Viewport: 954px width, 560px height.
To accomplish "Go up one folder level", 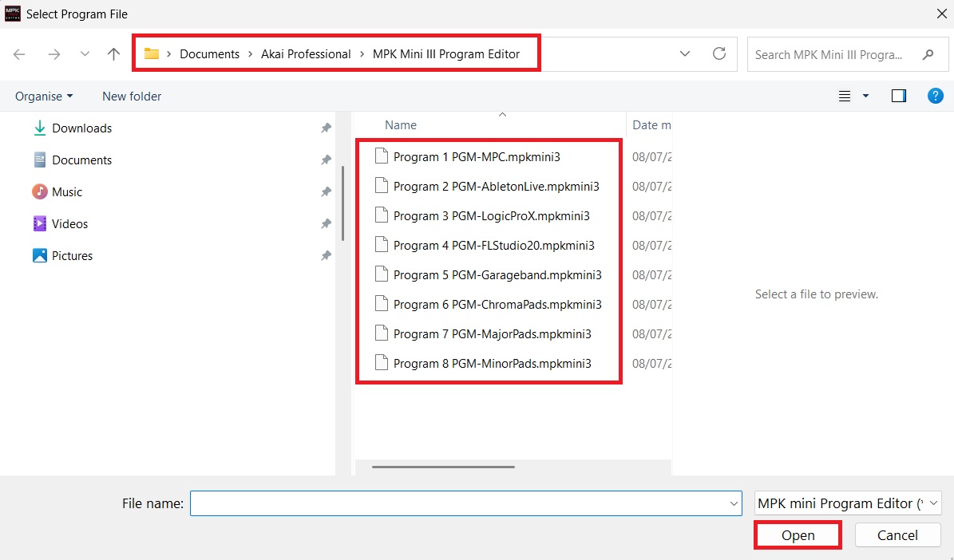I will (114, 54).
